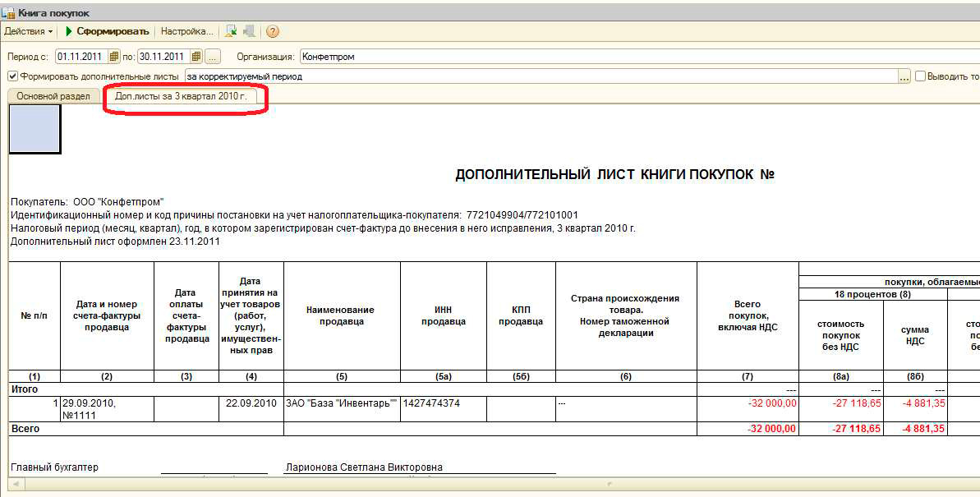This screenshot has width=980, height=497.
Task: Click the Сформировать button
Action: point(107,31)
